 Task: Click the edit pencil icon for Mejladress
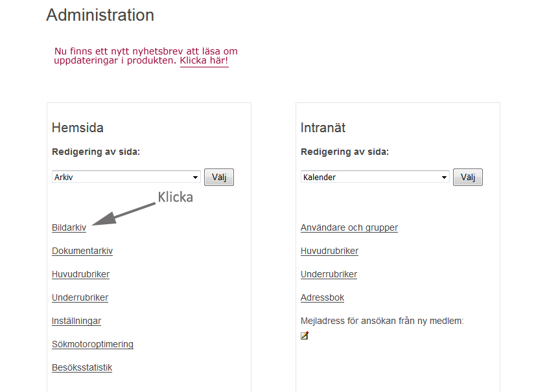tap(305, 336)
